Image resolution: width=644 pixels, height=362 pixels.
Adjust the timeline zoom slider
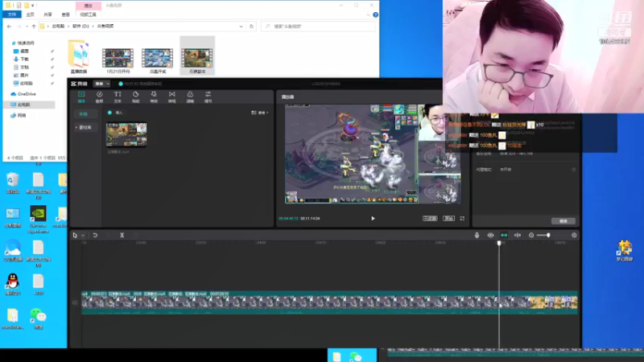pyautogui.click(x=543, y=235)
